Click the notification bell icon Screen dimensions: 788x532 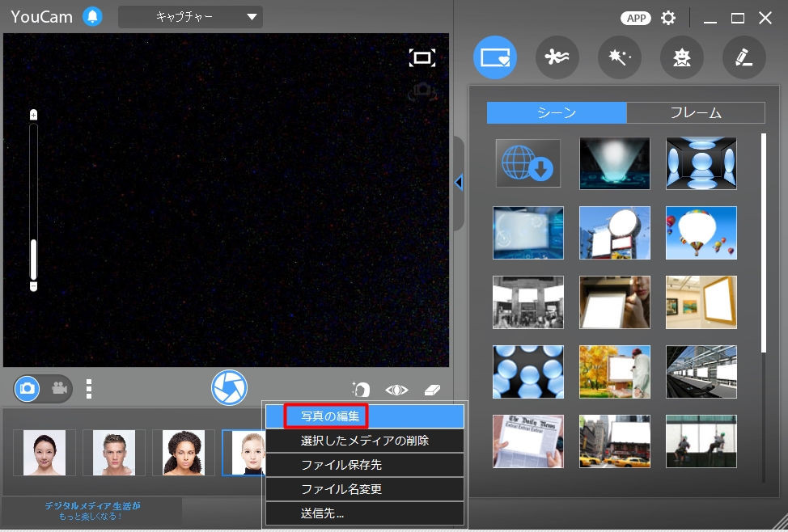coord(92,17)
